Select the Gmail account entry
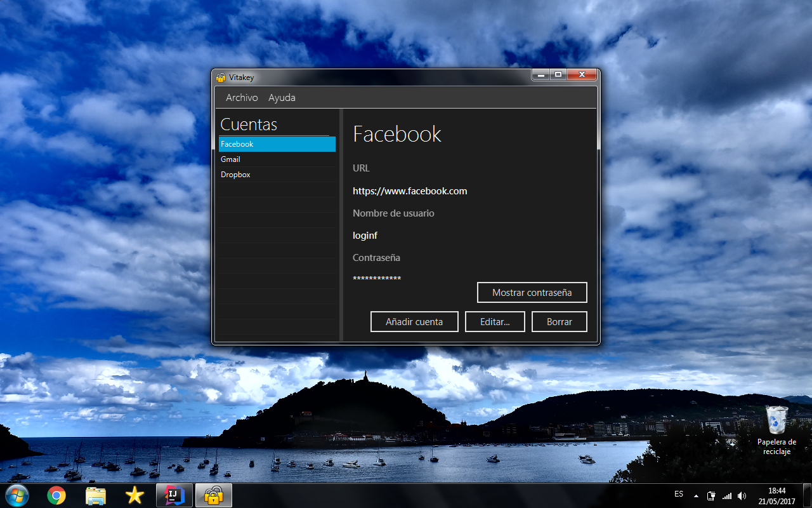The height and width of the screenshot is (508, 812). coord(277,159)
